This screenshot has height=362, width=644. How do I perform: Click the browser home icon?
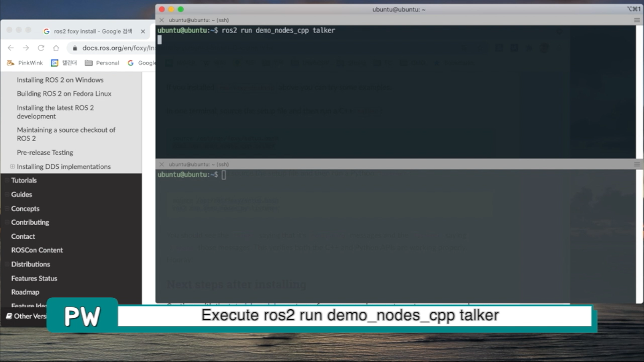pyautogui.click(x=56, y=48)
